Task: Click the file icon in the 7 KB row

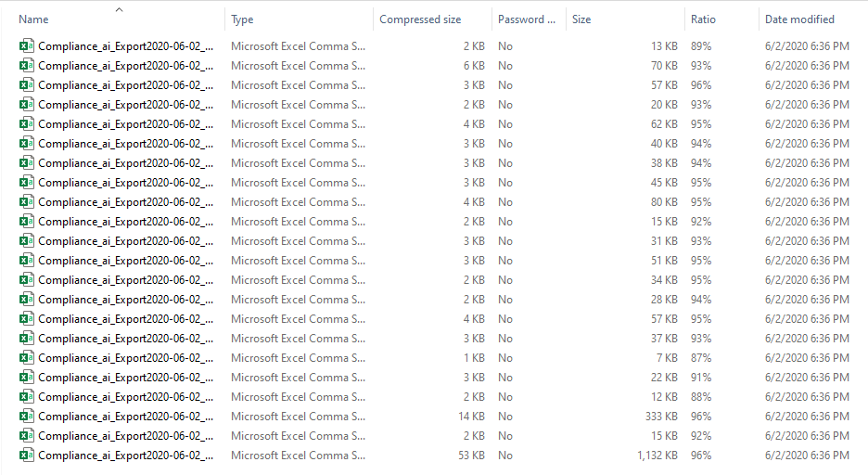Action: [x=26, y=357]
